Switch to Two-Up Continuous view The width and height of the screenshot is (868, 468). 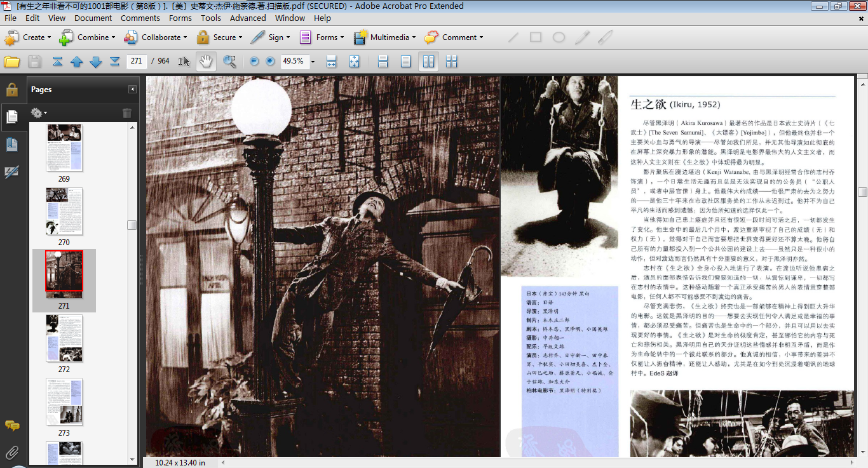click(x=452, y=62)
